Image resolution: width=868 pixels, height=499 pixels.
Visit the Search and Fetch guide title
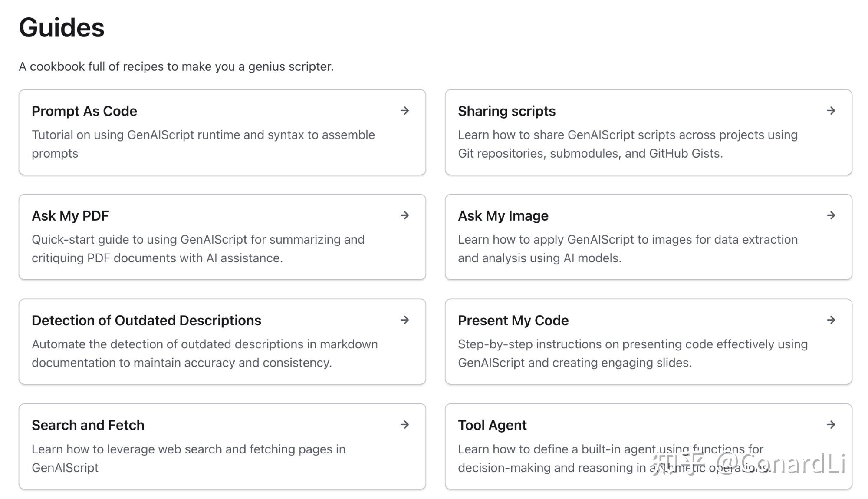88,425
